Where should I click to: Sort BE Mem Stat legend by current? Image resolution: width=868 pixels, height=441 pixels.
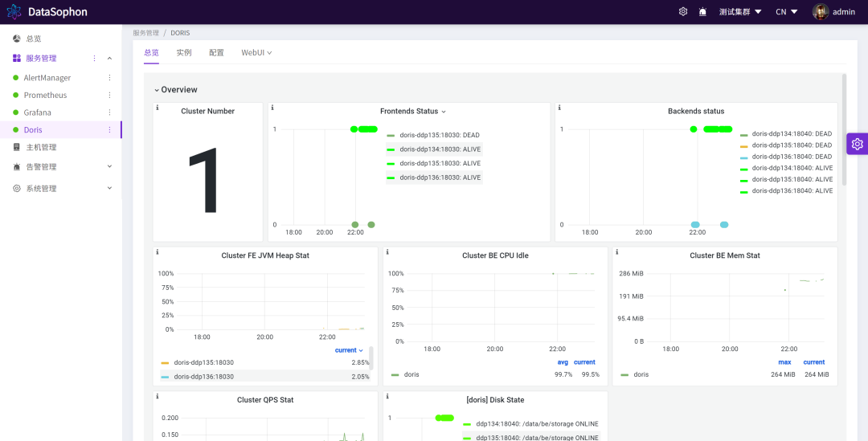click(x=813, y=362)
